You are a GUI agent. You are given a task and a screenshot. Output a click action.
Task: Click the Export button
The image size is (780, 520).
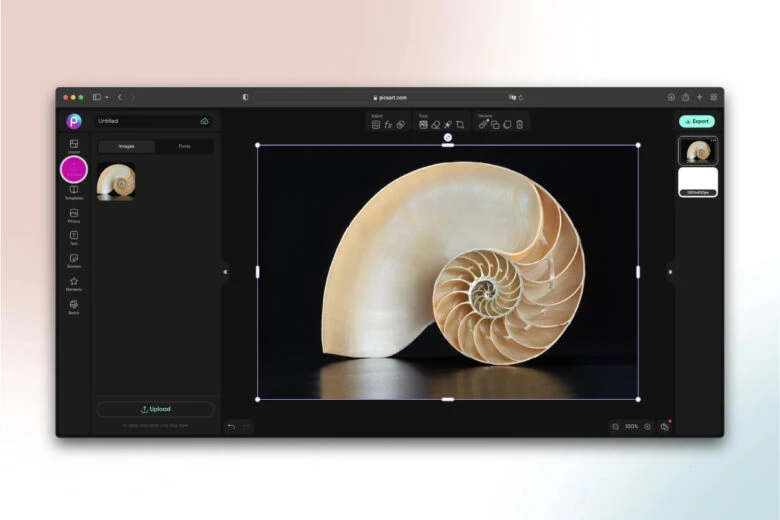pyautogui.click(x=697, y=121)
